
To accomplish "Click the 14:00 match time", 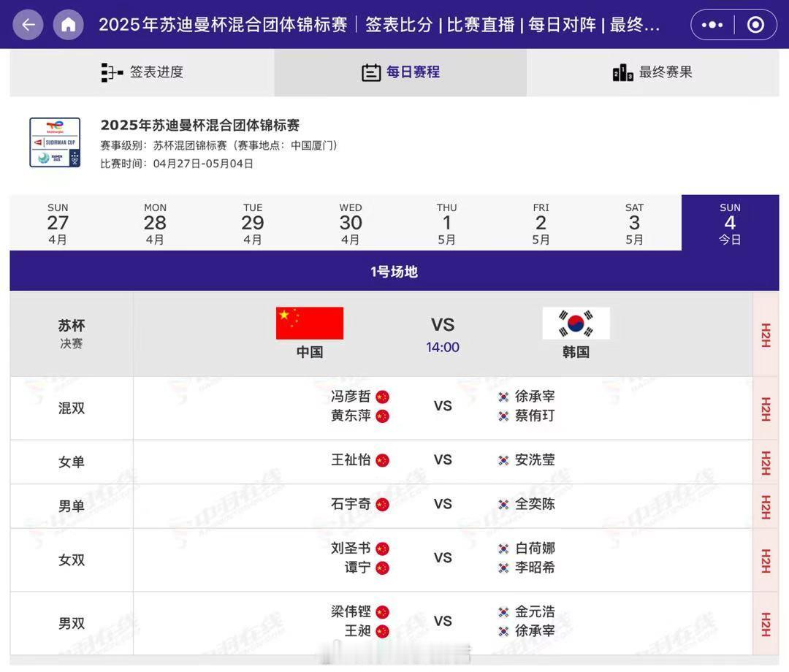I will coord(443,347).
